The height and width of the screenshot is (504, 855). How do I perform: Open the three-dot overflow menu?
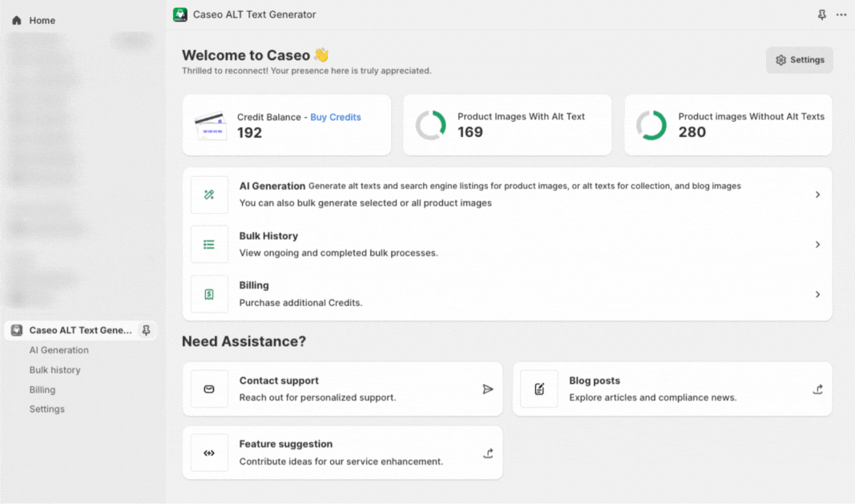pos(841,14)
